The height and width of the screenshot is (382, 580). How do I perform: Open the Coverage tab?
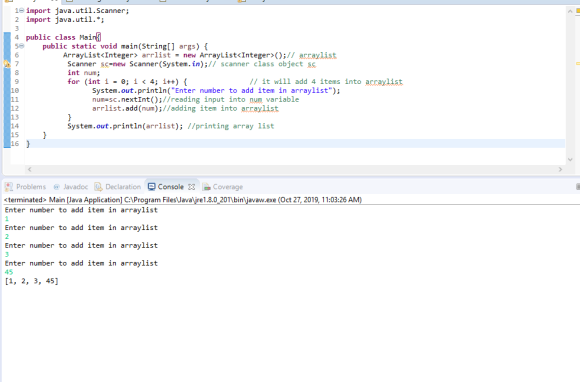[223, 187]
